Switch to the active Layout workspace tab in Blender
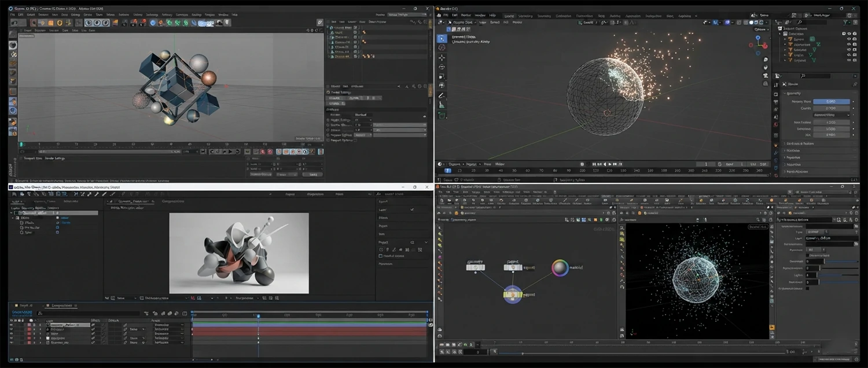 (x=509, y=16)
